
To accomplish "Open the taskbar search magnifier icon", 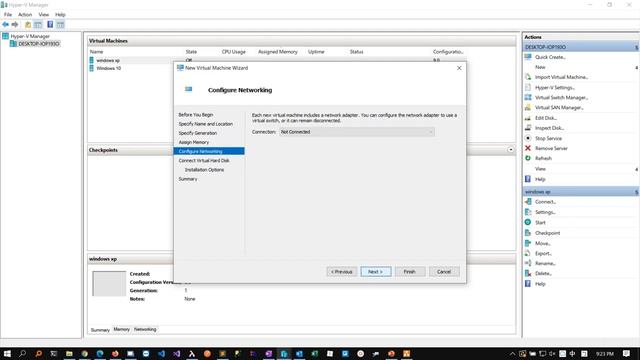I will tap(22, 353).
